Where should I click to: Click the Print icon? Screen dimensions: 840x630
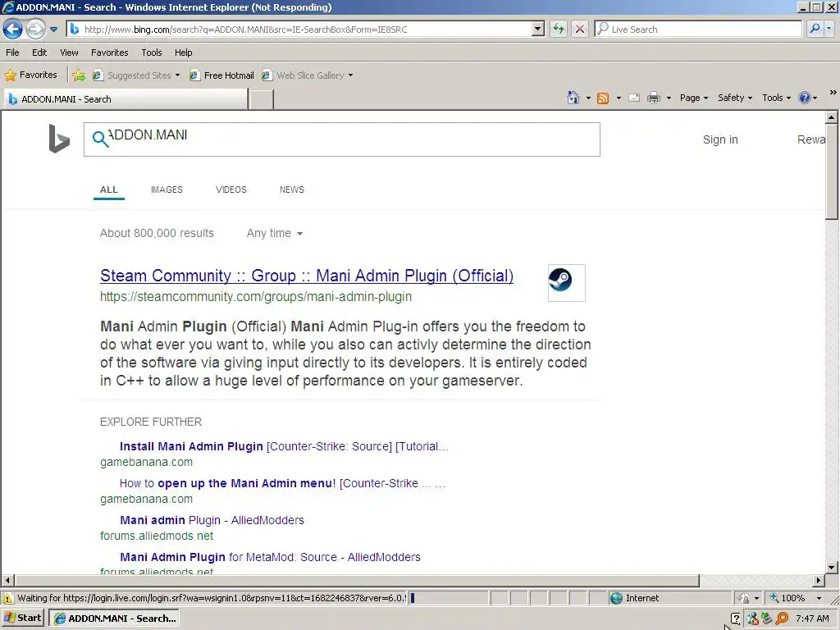654,98
